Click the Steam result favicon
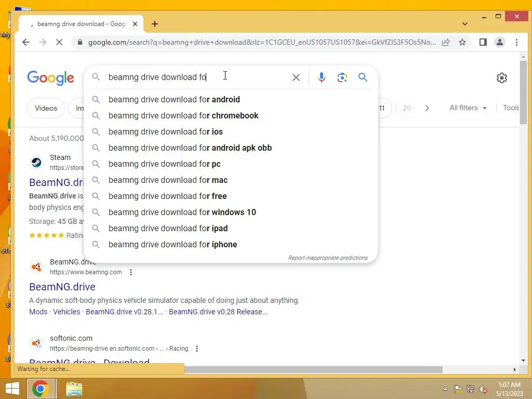This screenshot has width=532, height=399. [36, 163]
